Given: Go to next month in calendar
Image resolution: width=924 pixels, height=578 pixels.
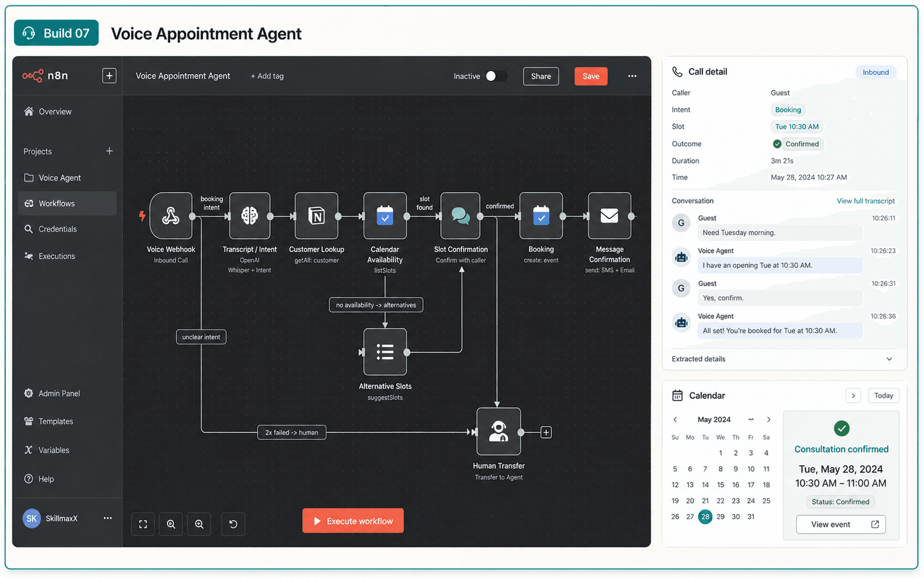Looking at the screenshot, I should coord(769,420).
